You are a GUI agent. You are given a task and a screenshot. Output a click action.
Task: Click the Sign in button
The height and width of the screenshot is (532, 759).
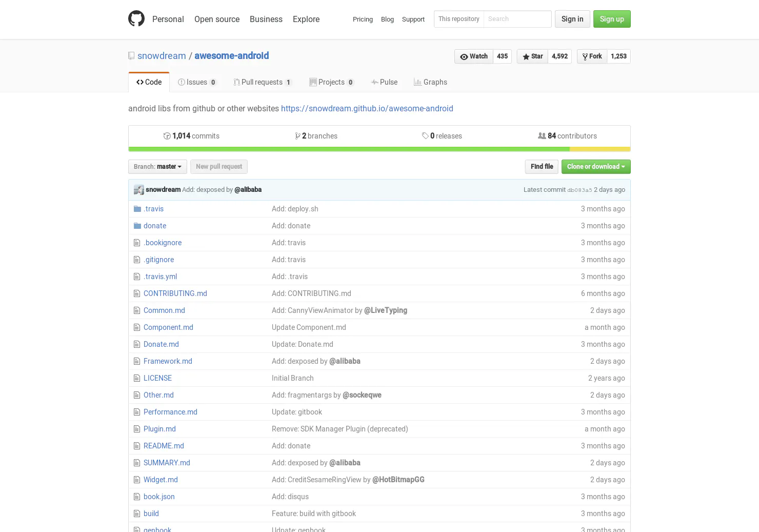[x=572, y=19]
